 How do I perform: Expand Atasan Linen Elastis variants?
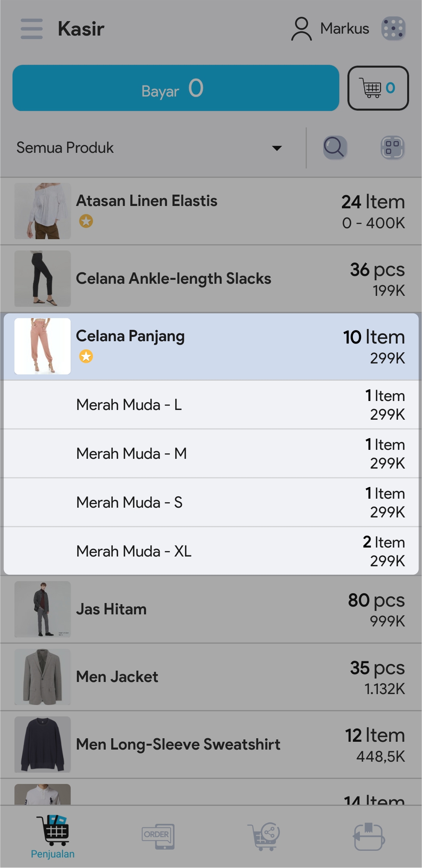211,211
